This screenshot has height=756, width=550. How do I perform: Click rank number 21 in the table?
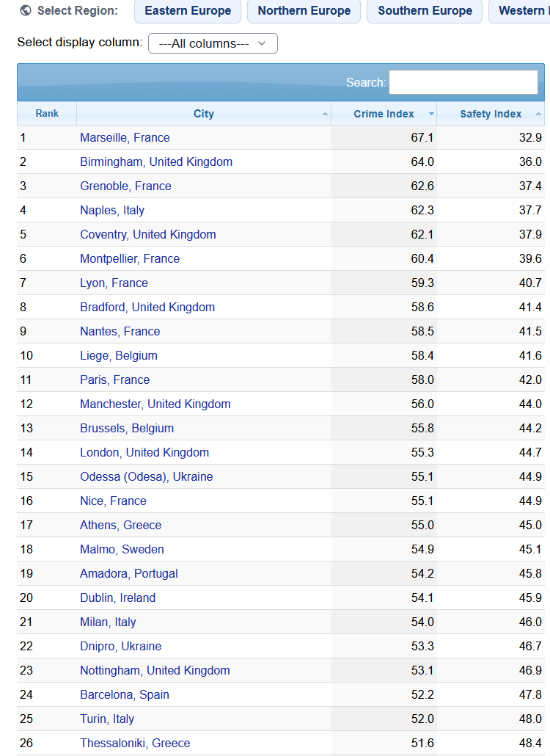(26, 622)
